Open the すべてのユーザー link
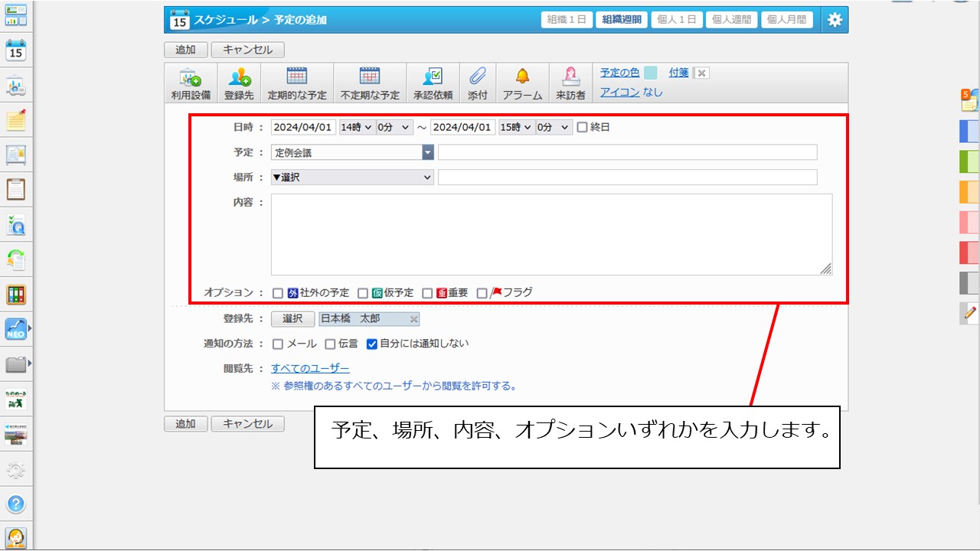 click(x=310, y=369)
